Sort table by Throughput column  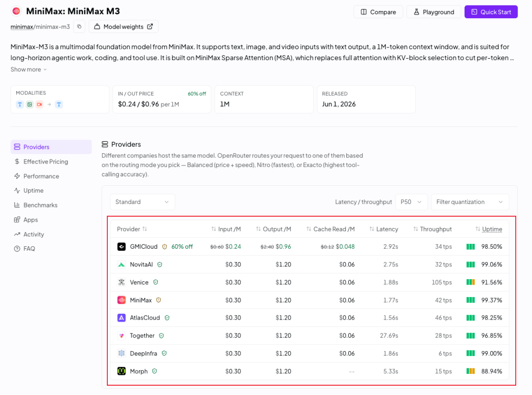pyautogui.click(x=432, y=229)
